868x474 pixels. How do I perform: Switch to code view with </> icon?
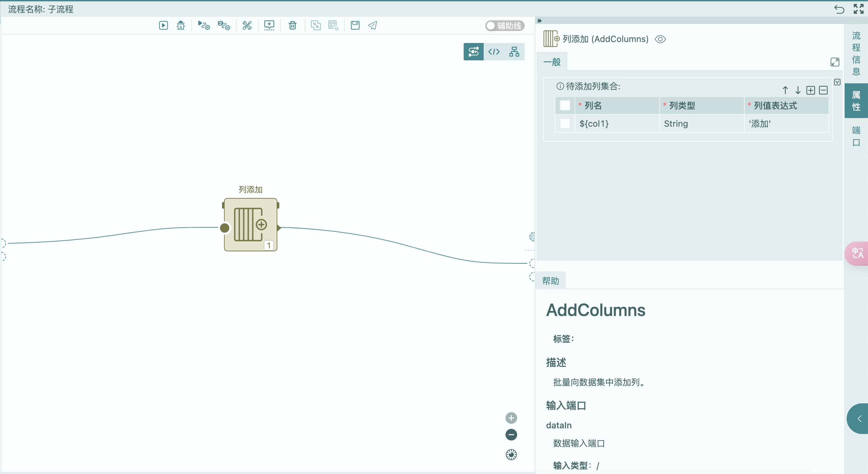[494, 52]
